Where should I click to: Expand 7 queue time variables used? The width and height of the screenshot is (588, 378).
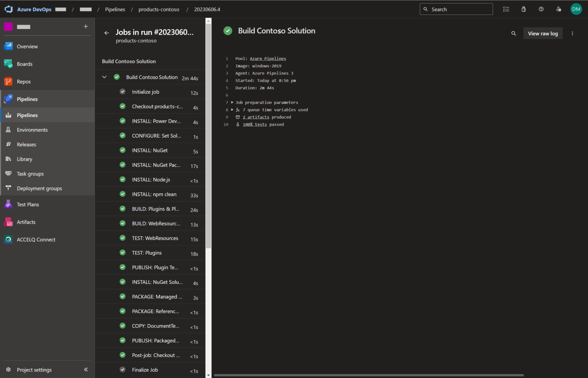(x=232, y=110)
